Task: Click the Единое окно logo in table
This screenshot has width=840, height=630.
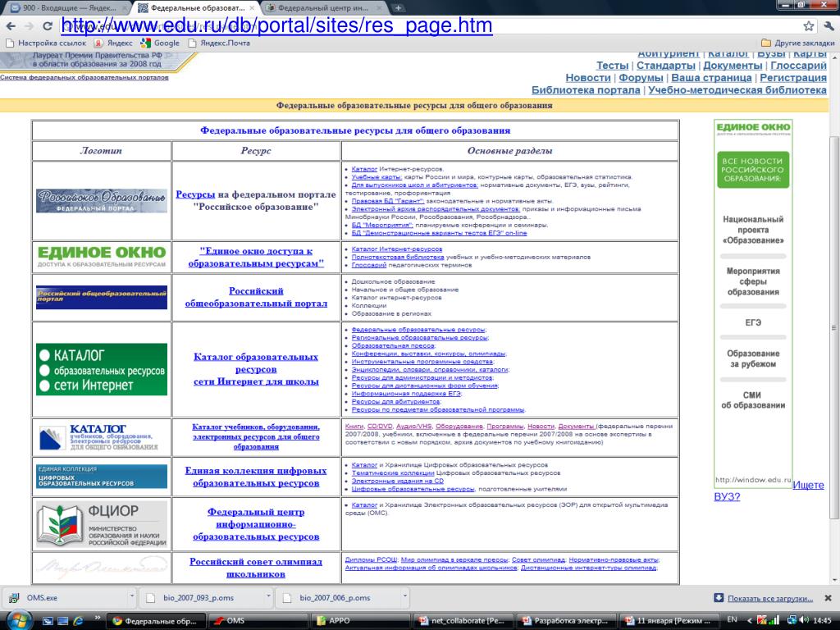Action: coord(101,256)
